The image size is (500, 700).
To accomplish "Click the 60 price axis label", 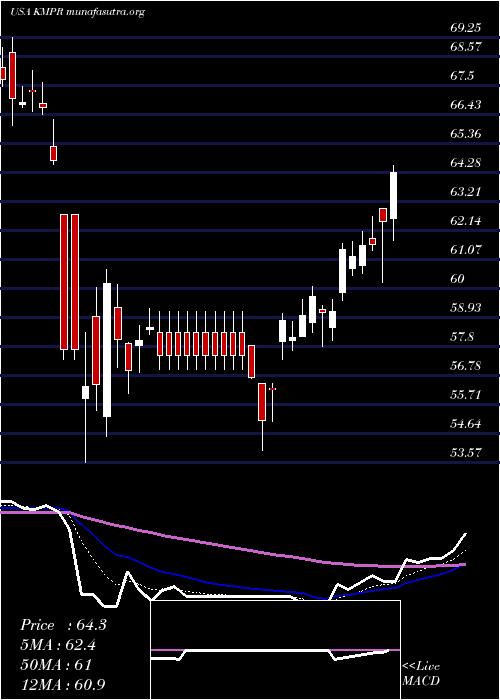I will coord(458,279).
